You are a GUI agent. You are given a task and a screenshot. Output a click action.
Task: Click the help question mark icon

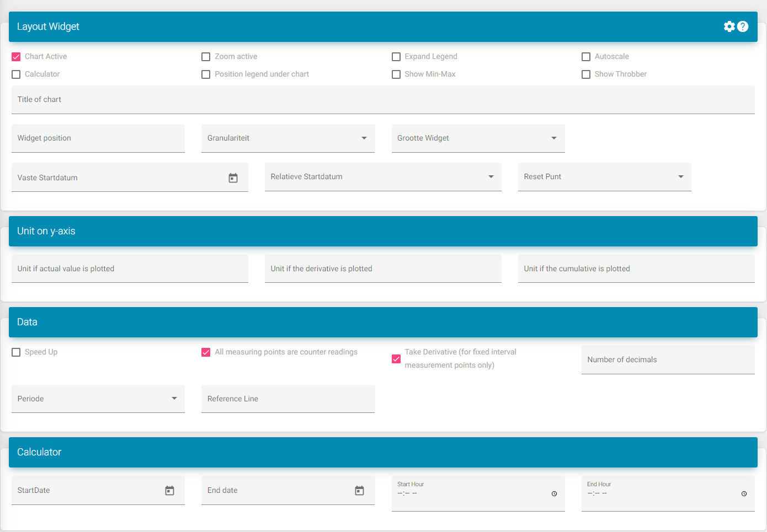point(743,26)
